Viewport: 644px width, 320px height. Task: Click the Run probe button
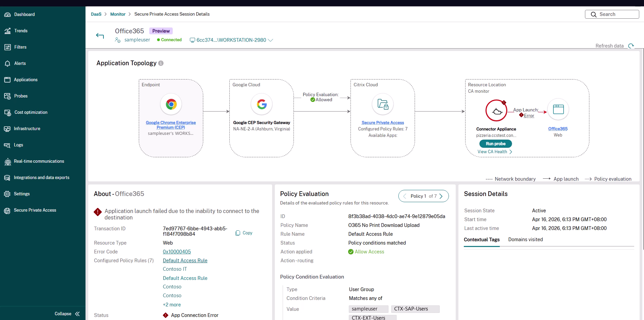click(x=495, y=144)
